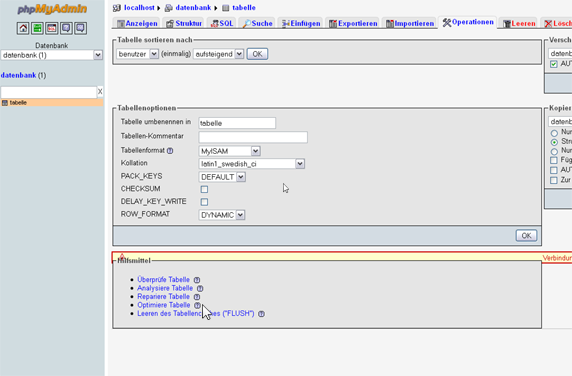Open the Datenbank selector dropdown
The width and height of the screenshot is (572, 376).
(x=52, y=55)
